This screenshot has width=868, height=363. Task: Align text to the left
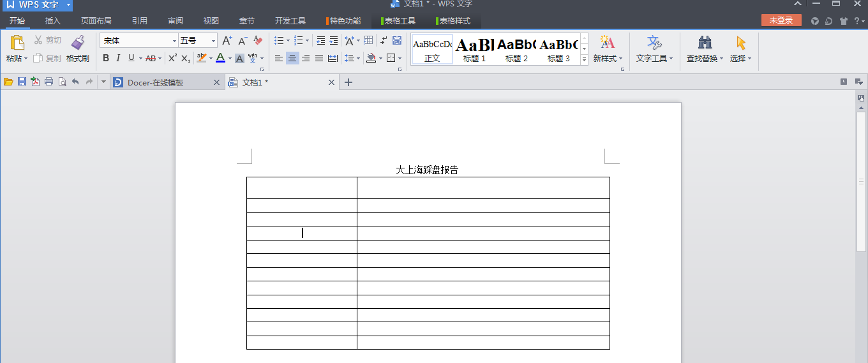click(279, 58)
